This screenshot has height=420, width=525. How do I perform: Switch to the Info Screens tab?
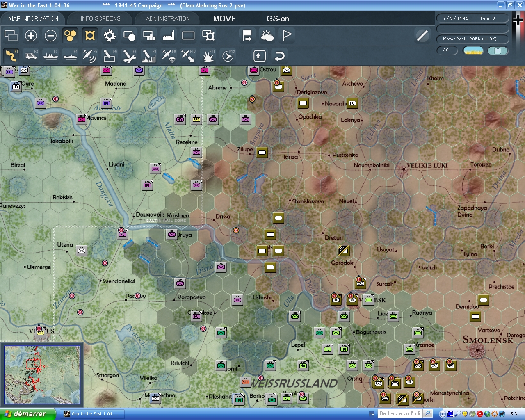tap(100, 18)
